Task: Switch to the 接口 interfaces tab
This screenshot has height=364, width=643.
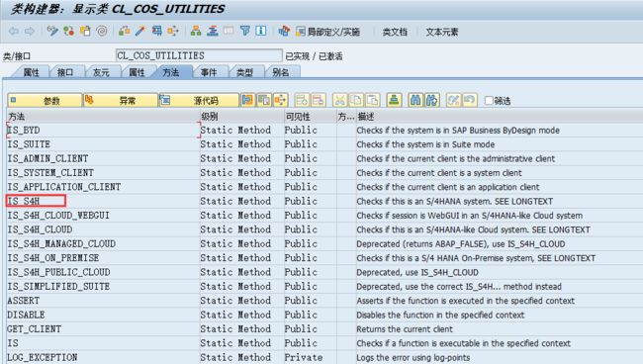Action: (65, 72)
